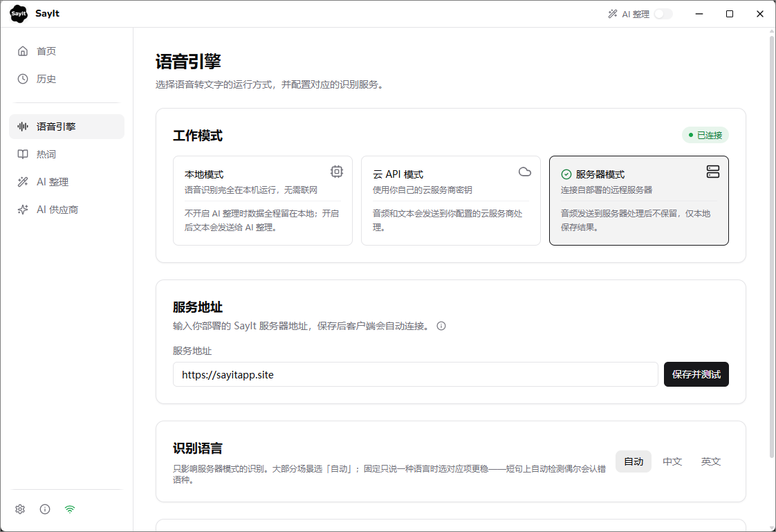
Task: Maximize the SayIt window
Action: [x=730, y=14]
